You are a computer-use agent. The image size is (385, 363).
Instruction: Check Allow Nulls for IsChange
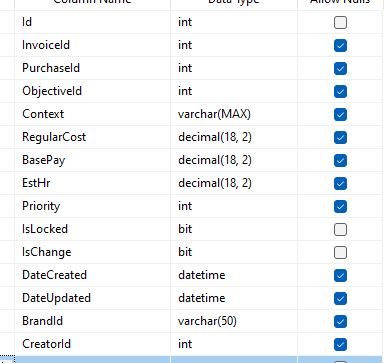tap(340, 252)
